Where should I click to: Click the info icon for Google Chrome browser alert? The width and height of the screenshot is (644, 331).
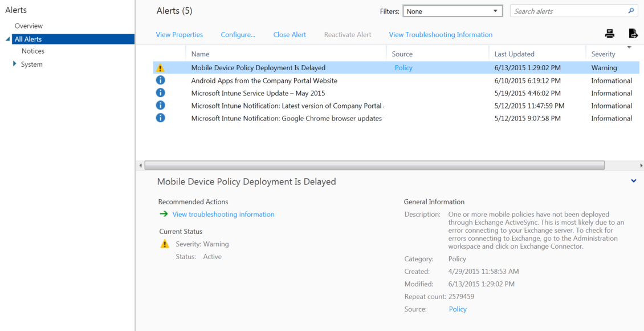[160, 118]
